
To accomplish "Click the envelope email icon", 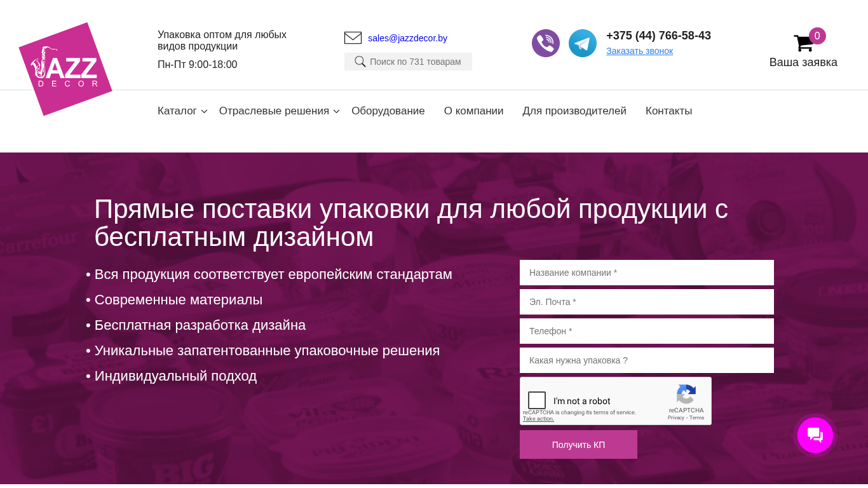I will 353,38.
